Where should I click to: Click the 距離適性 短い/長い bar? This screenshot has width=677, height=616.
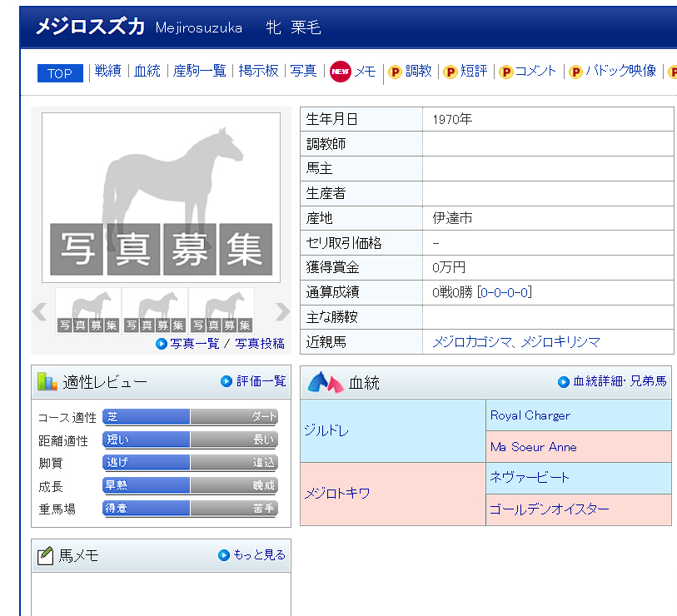click(190, 440)
